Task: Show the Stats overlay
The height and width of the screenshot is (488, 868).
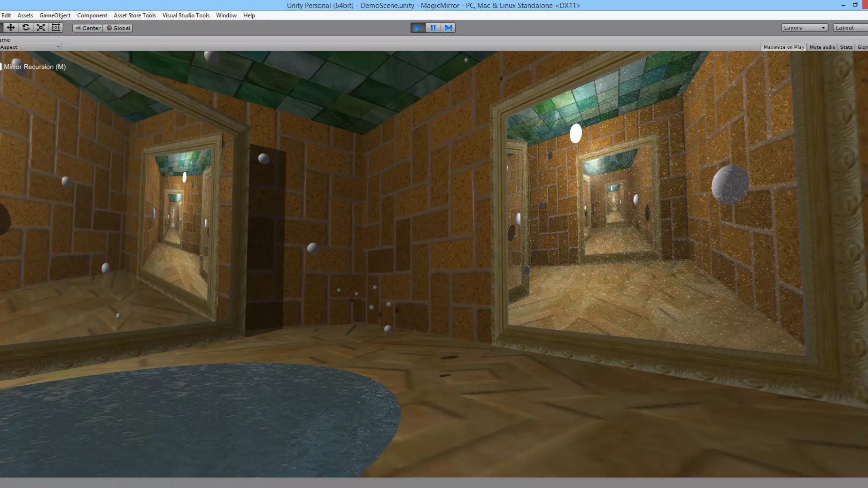Action: [845, 47]
